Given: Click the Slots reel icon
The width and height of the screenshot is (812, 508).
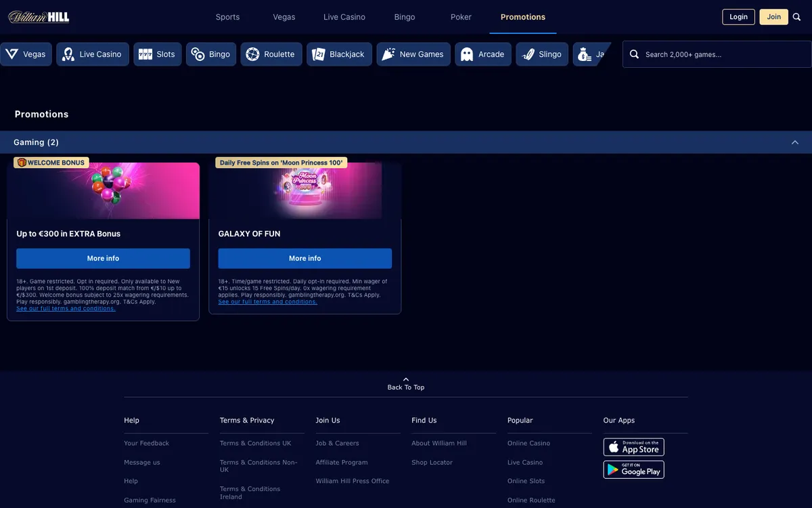Looking at the screenshot, I should click(145, 54).
